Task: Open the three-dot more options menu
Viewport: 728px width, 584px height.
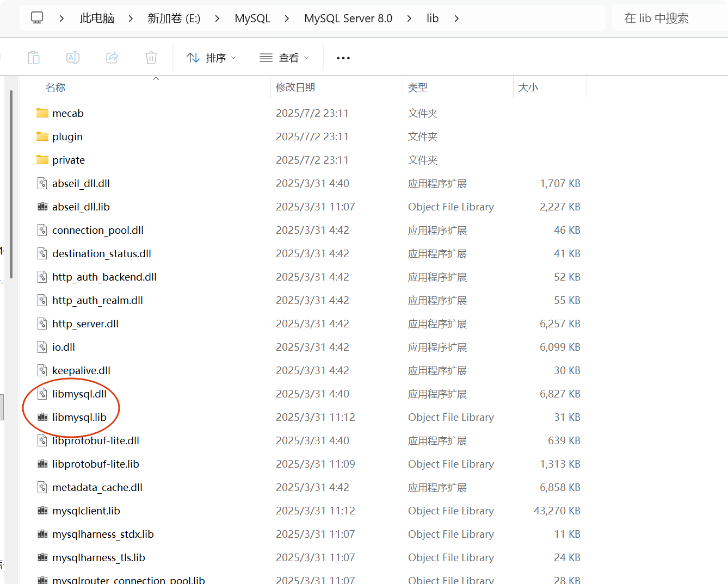Action: point(343,58)
